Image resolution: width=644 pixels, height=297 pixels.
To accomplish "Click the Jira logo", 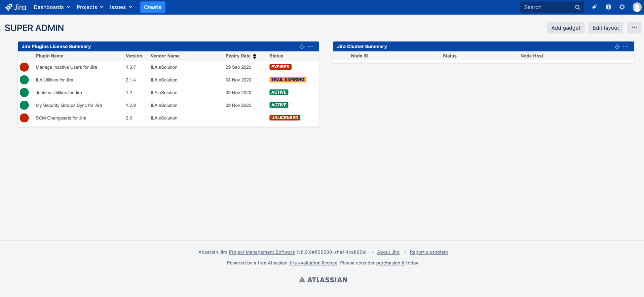I will click(16, 7).
